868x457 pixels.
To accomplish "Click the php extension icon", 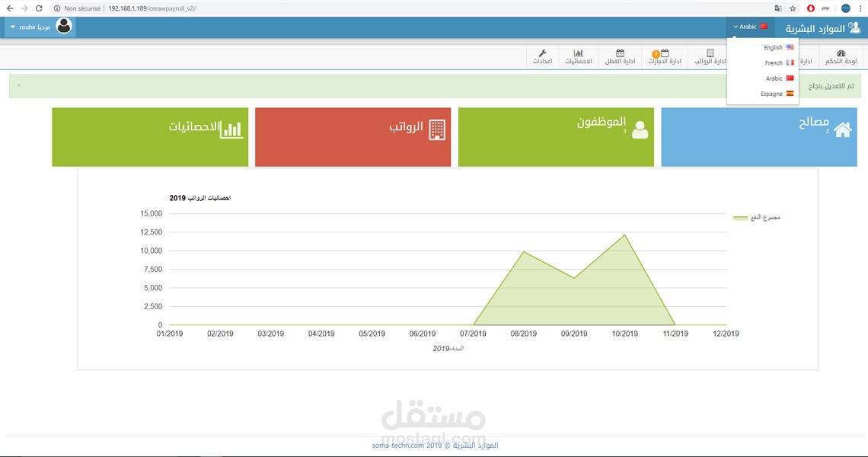I will click(x=825, y=8).
